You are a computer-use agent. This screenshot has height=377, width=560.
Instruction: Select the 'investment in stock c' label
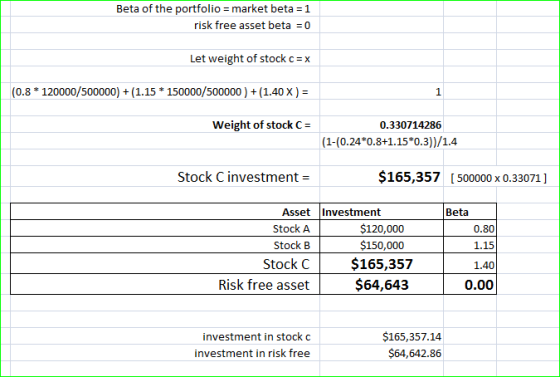(256, 337)
